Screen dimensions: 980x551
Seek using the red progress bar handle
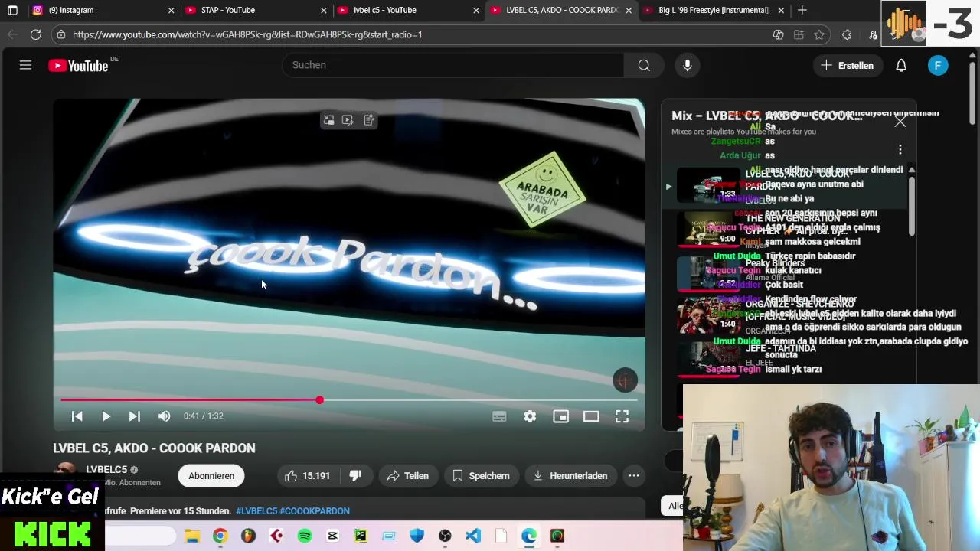point(319,400)
